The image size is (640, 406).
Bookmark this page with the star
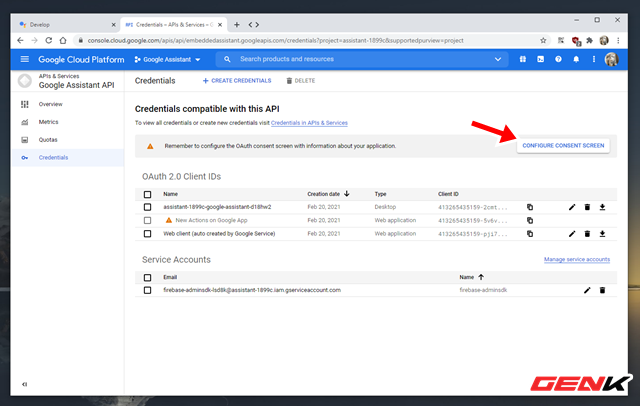tap(543, 40)
